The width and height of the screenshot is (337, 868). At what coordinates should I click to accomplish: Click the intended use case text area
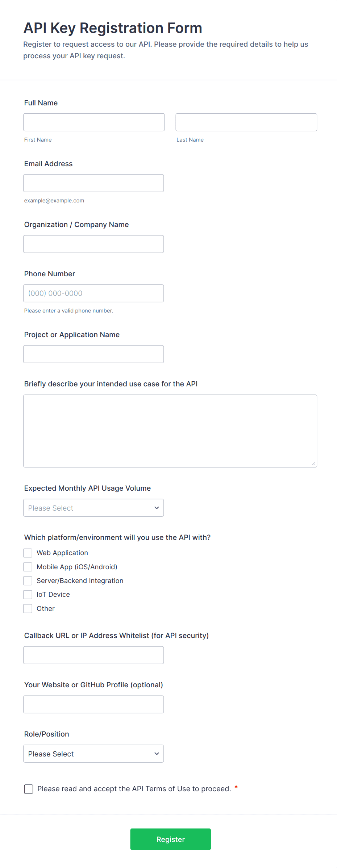click(170, 431)
